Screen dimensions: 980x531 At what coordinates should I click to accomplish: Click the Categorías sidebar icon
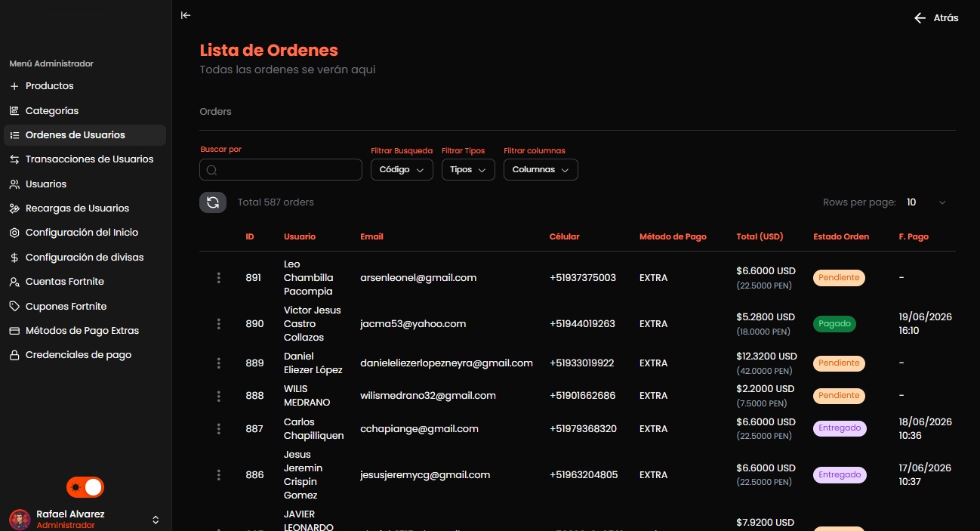point(14,110)
